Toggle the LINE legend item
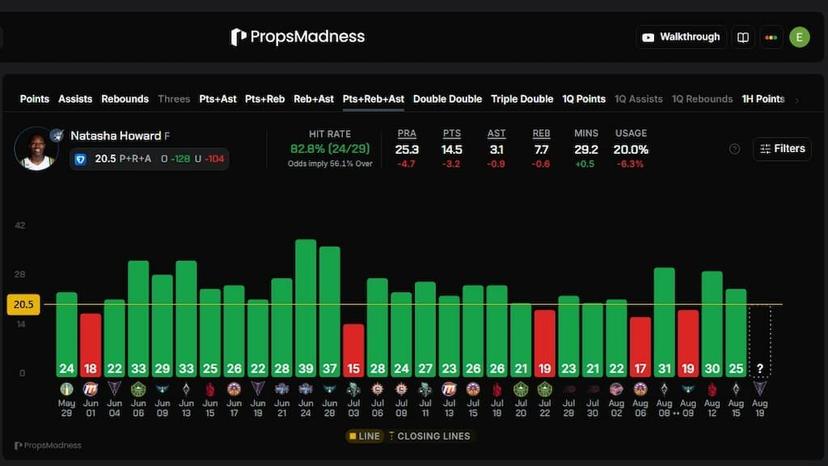Screen dimensions: 828x466 point(364,436)
